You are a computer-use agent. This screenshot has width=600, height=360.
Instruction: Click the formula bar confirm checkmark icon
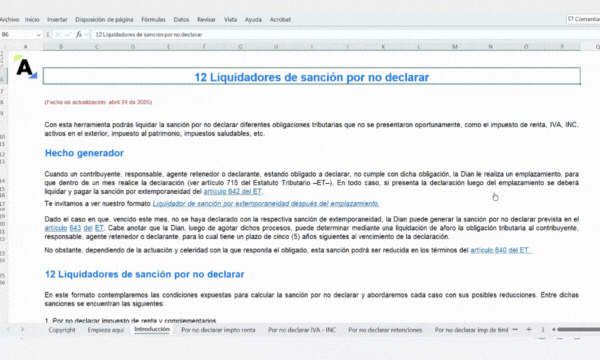[x=68, y=34]
